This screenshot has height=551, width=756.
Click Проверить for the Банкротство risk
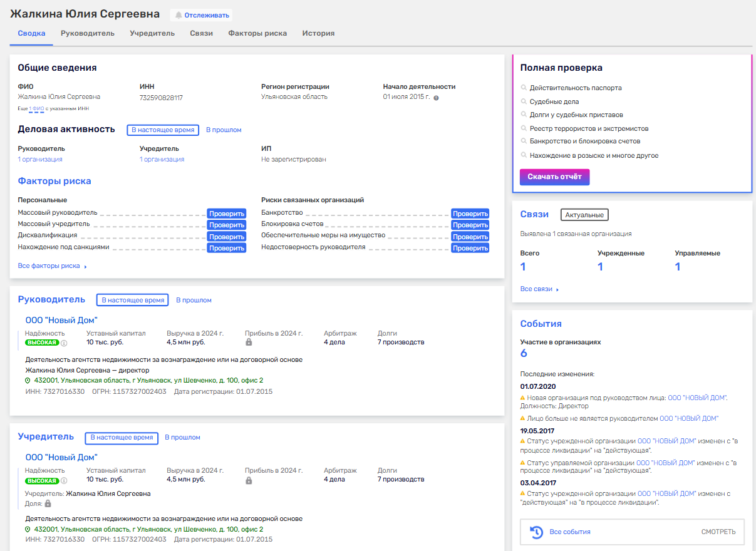pos(470,214)
